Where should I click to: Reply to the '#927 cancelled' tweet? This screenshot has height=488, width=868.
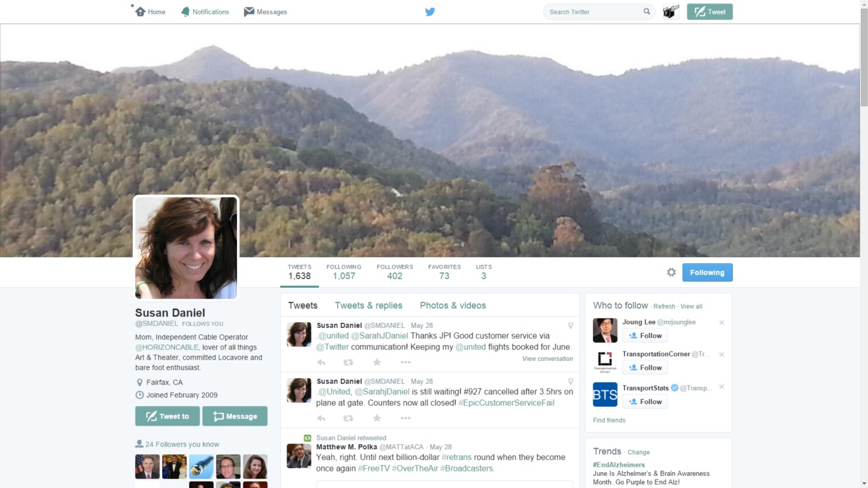322,418
